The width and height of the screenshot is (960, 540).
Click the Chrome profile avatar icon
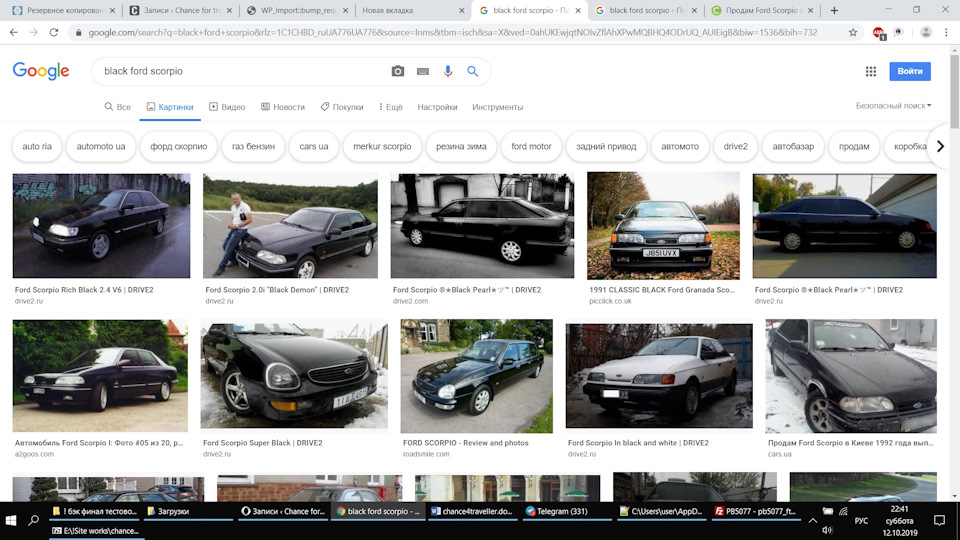point(926,32)
